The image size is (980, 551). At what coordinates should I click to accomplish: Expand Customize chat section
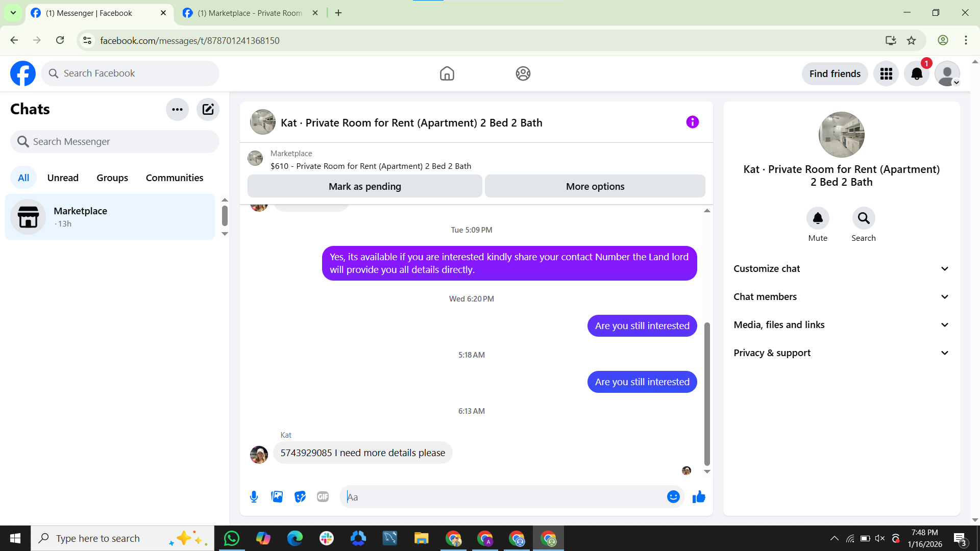[841, 269]
